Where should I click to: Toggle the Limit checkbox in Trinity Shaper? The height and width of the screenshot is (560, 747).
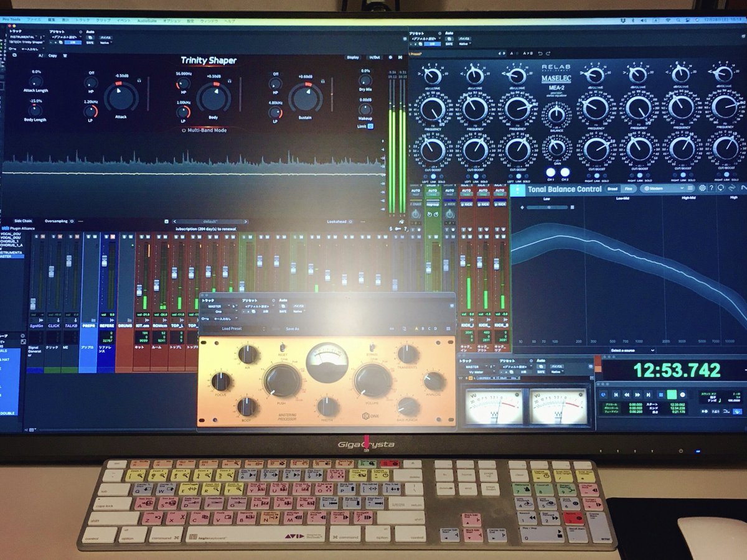click(370, 126)
